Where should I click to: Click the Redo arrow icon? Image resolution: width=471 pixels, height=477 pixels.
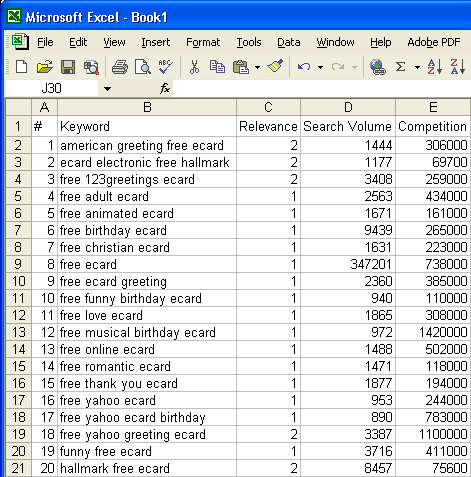(338, 67)
